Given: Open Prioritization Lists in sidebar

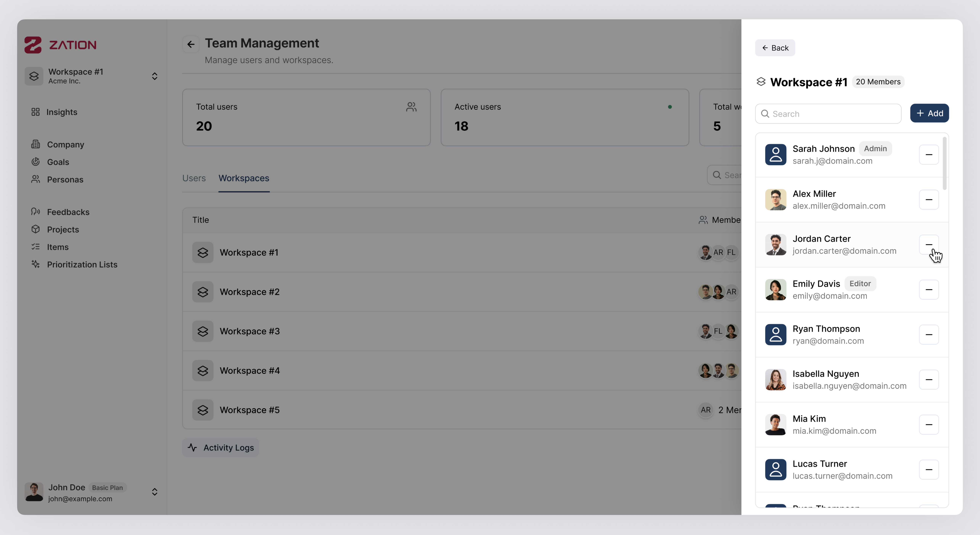Looking at the screenshot, I should (x=82, y=264).
